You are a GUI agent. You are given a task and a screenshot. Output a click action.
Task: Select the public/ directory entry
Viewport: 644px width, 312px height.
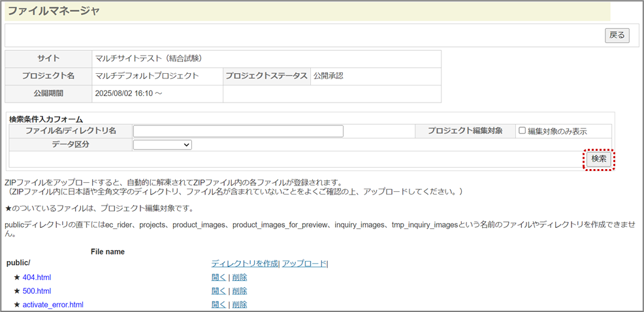pyautogui.click(x=18, y=263)
